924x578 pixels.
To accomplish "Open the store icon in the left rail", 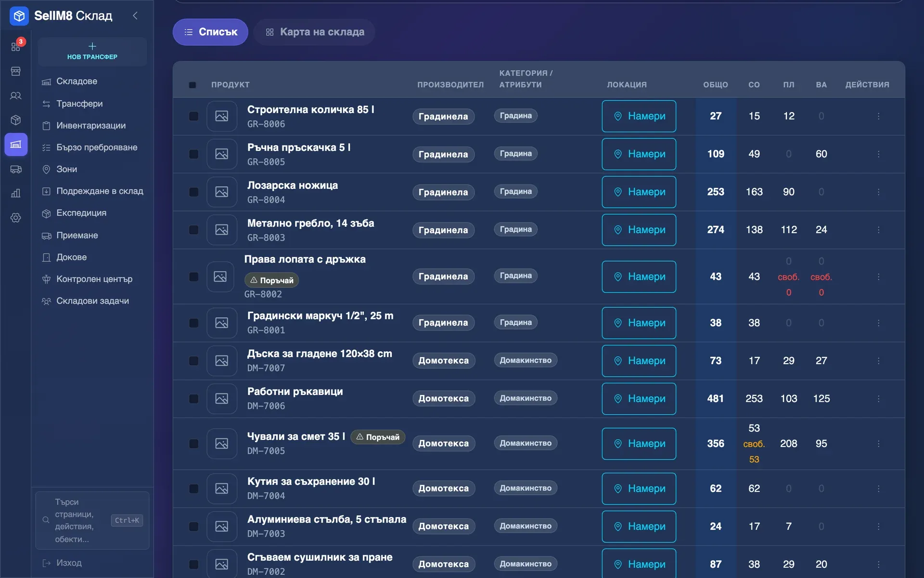I will click(x=16, y=71).
